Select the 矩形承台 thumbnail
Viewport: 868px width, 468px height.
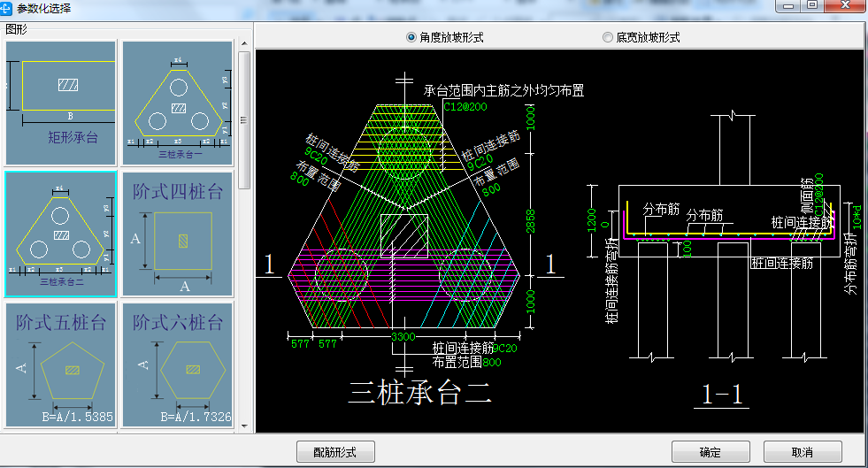point(61,103)
